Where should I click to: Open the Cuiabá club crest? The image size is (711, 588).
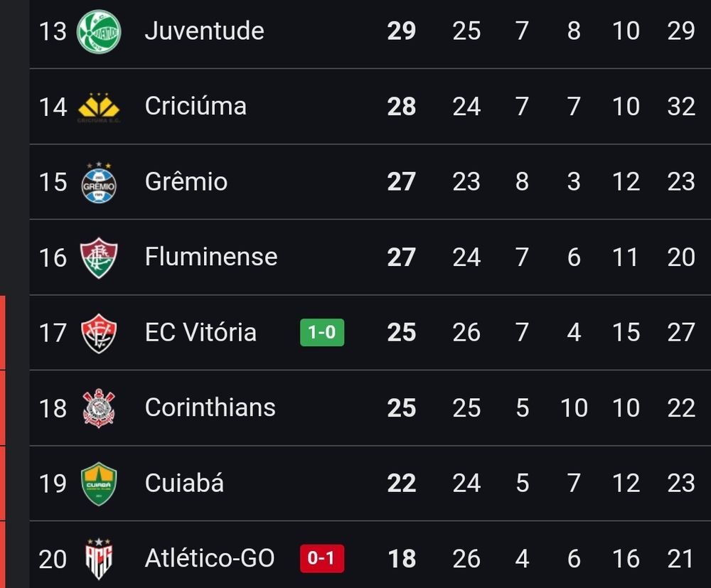[x=99, y=483]
